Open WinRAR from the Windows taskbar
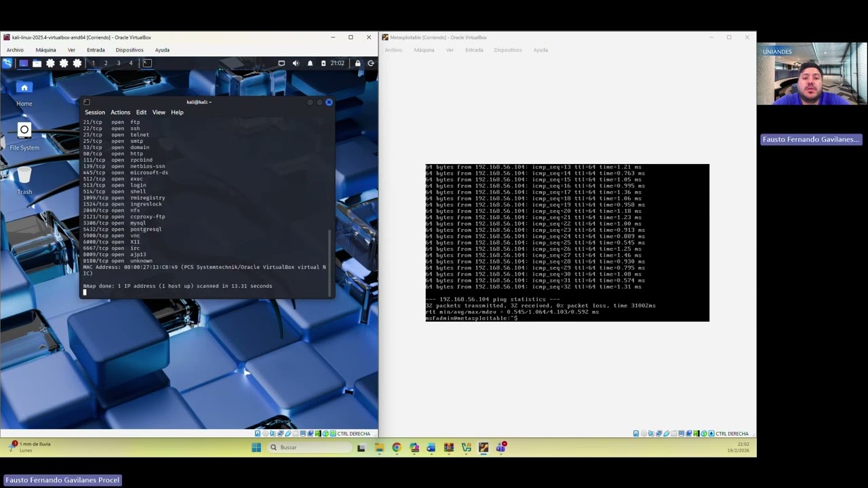This screenshot has width=868, height=488. coord(449,447)
